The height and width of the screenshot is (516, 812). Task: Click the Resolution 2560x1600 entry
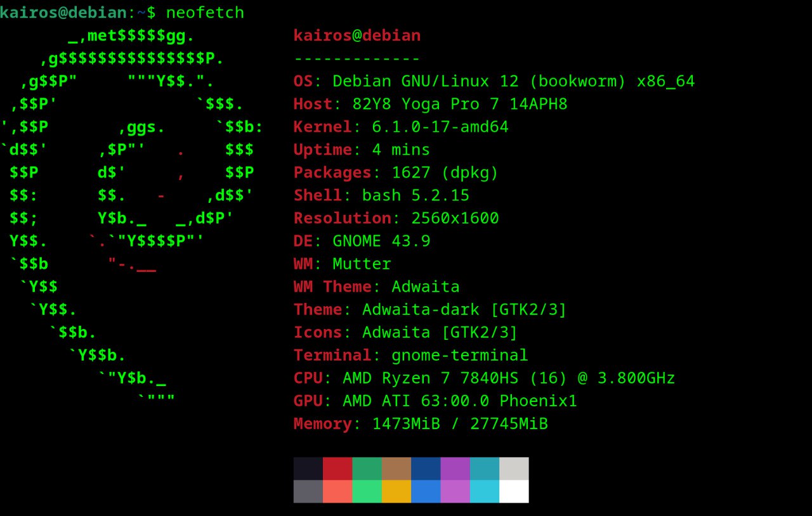point(395,218)
